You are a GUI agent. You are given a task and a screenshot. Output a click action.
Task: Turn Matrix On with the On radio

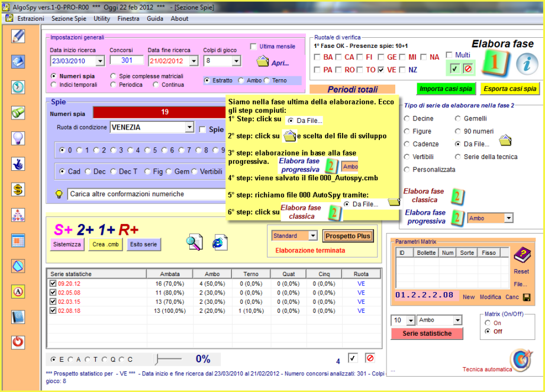488,323
